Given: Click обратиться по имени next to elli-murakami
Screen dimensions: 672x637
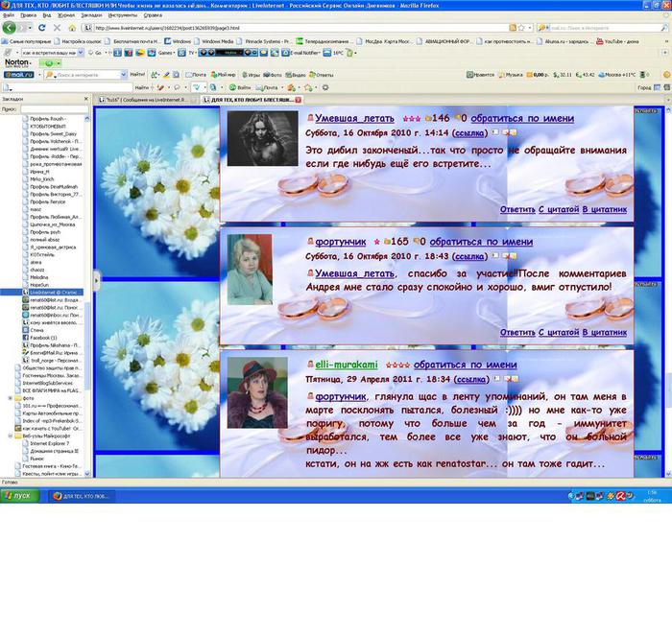Looking at the screenshot, I should pyautogui.click(x=465, y=365).
